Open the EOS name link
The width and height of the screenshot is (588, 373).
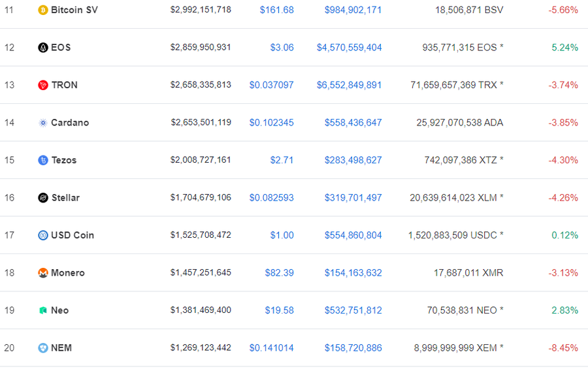pyautogui.click(x=61, y=48)
